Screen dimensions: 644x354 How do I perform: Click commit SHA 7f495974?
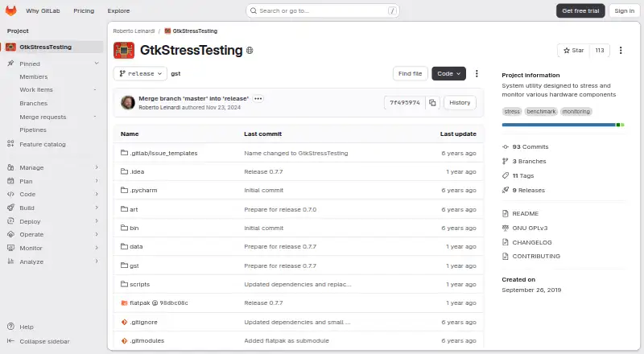[405, 103]
